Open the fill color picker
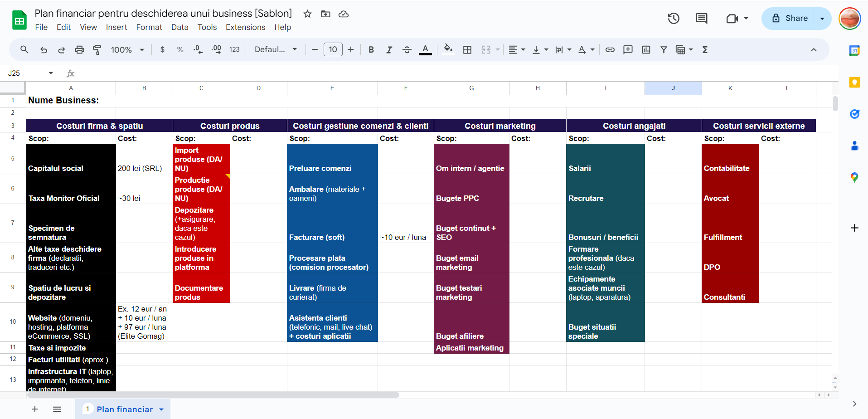Viewport: 868px width, 419px height. tap(448, 50)
